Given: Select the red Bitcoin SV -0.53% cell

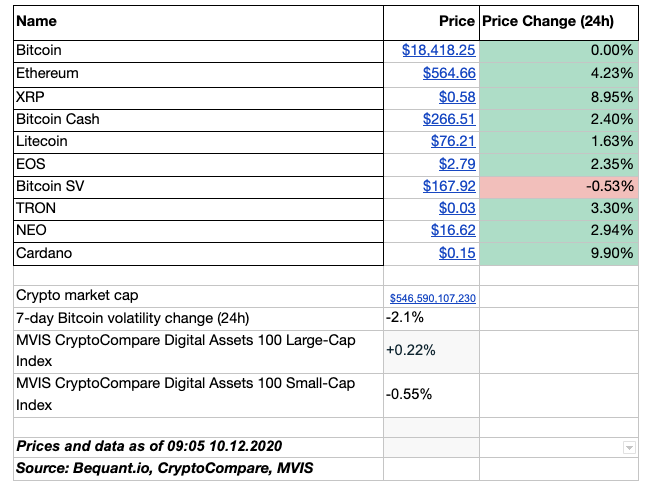Looking at the screenshot, I should click(559, 187).
